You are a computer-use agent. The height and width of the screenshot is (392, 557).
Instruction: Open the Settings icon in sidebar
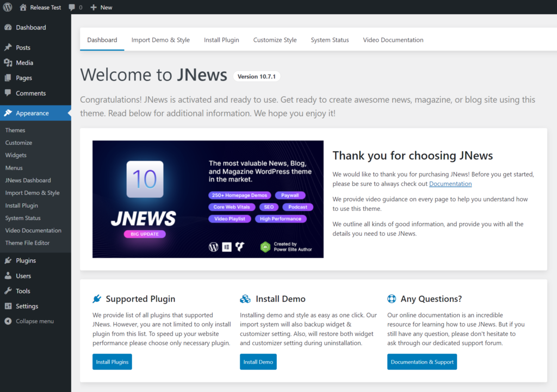[9, 306]
